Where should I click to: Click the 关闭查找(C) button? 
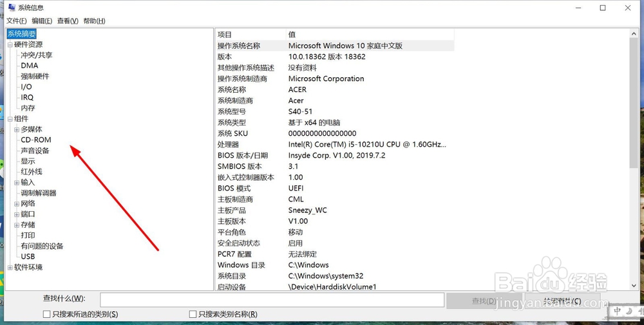[562, 301]
